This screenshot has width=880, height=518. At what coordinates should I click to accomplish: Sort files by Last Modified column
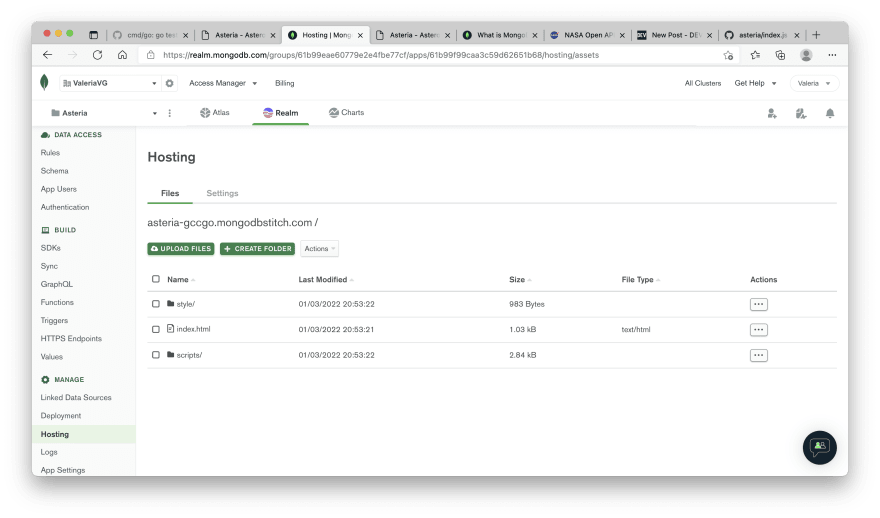pos(326,279)
